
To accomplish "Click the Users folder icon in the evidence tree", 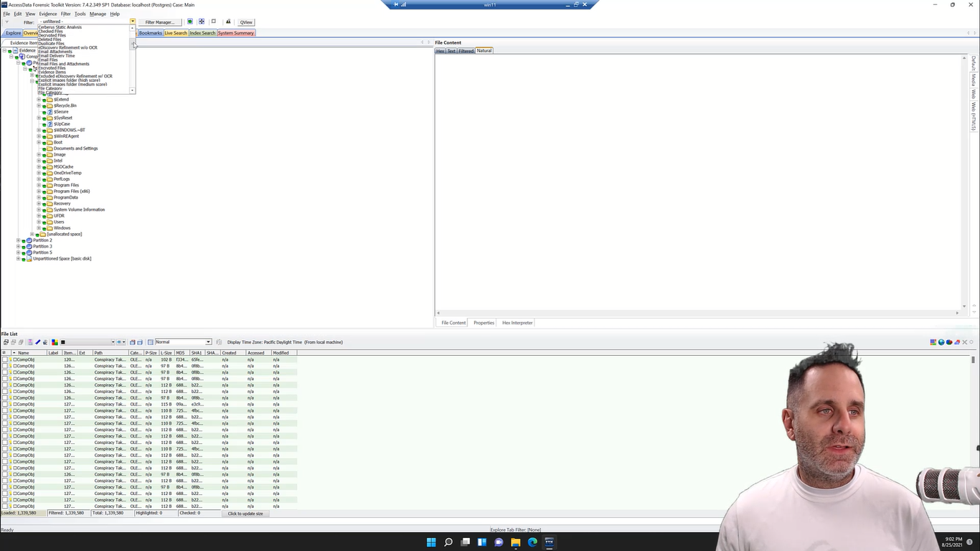I will tap(50, 222).
